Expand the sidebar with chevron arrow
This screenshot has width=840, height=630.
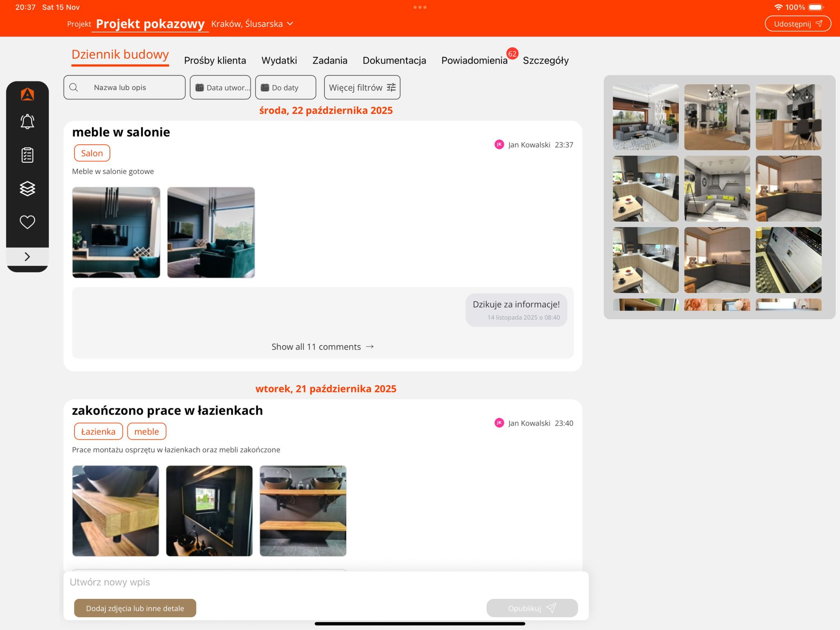pyautogui.click(x=27, y=257)
